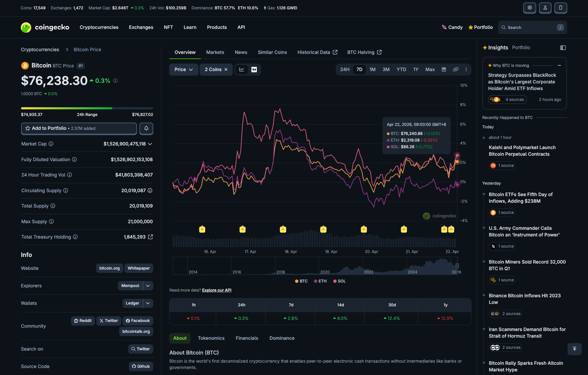Expand the Ledger wallets dropdown
Viewport: 588px width, 375px height.
[x=148, y=303]
